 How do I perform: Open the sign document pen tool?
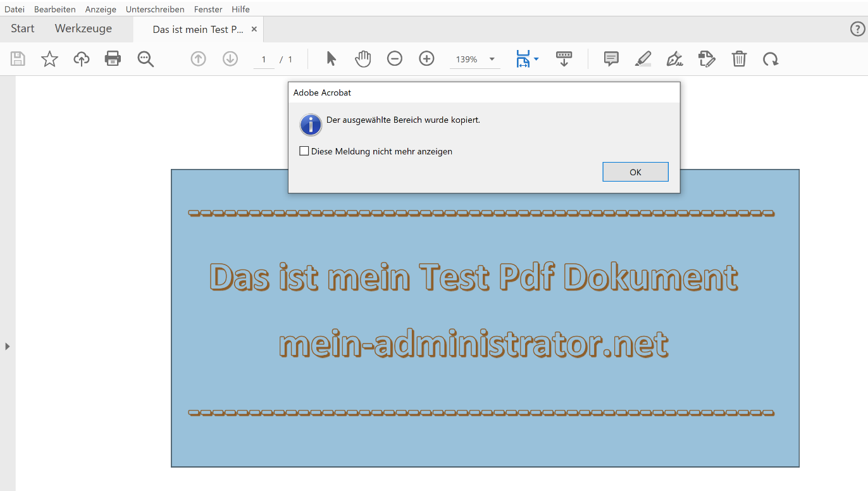click(x=675, y=59)
